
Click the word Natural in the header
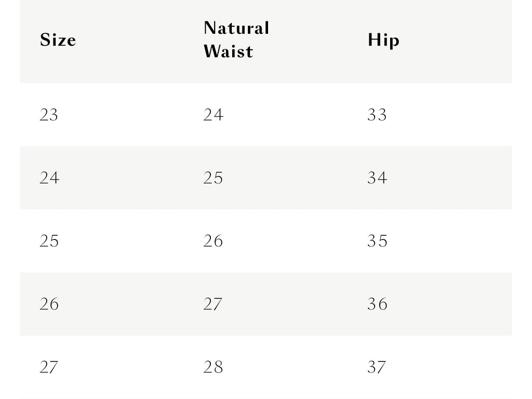(x=236, y=28)
